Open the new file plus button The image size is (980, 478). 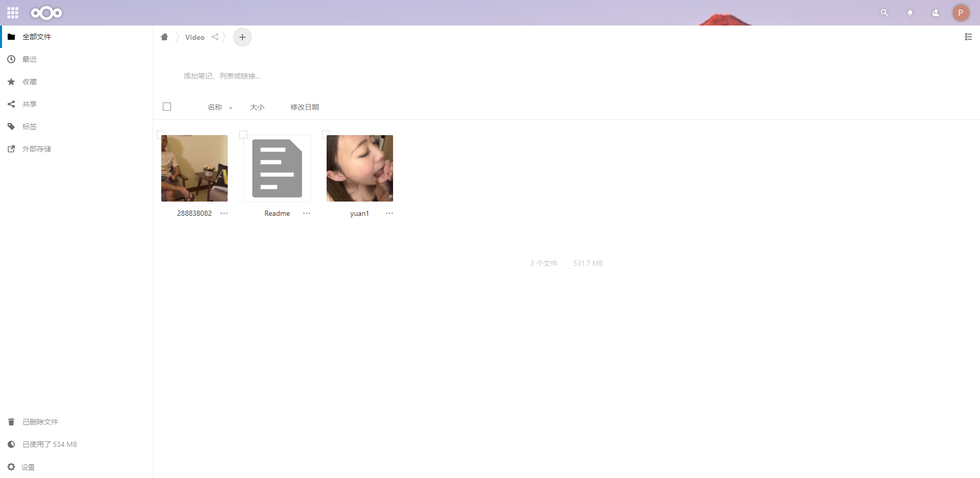click(x=242, y=37)
